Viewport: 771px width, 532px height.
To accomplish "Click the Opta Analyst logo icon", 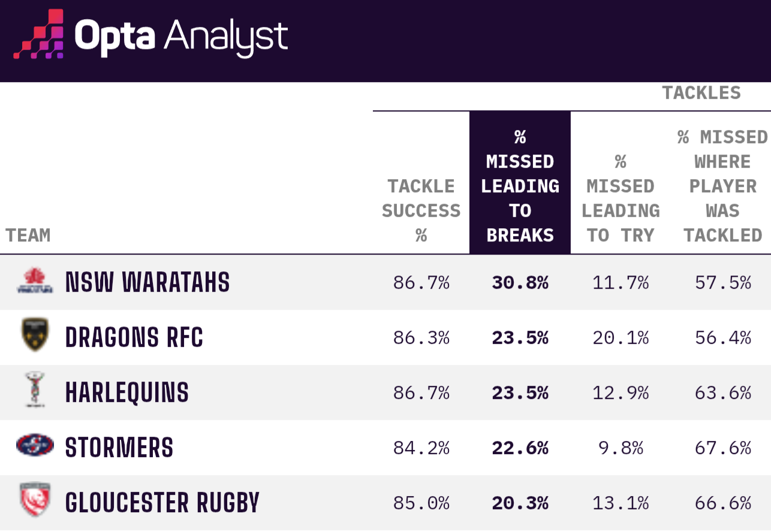I will 39,35.
